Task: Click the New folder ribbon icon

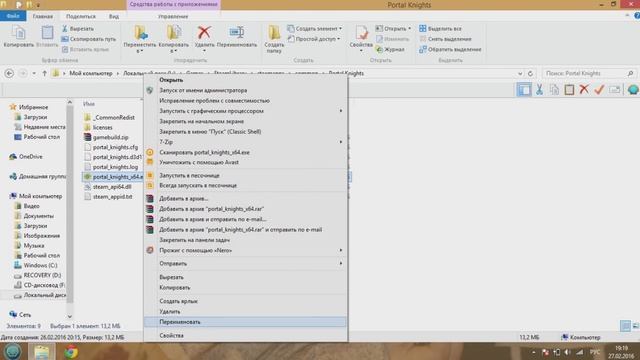Action: pyautogui.click(x=274, y=33)
